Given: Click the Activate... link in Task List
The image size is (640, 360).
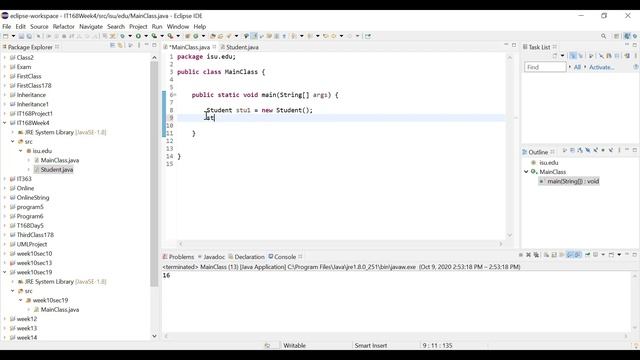Looking at the screenshot, I should tap(601, 67).
